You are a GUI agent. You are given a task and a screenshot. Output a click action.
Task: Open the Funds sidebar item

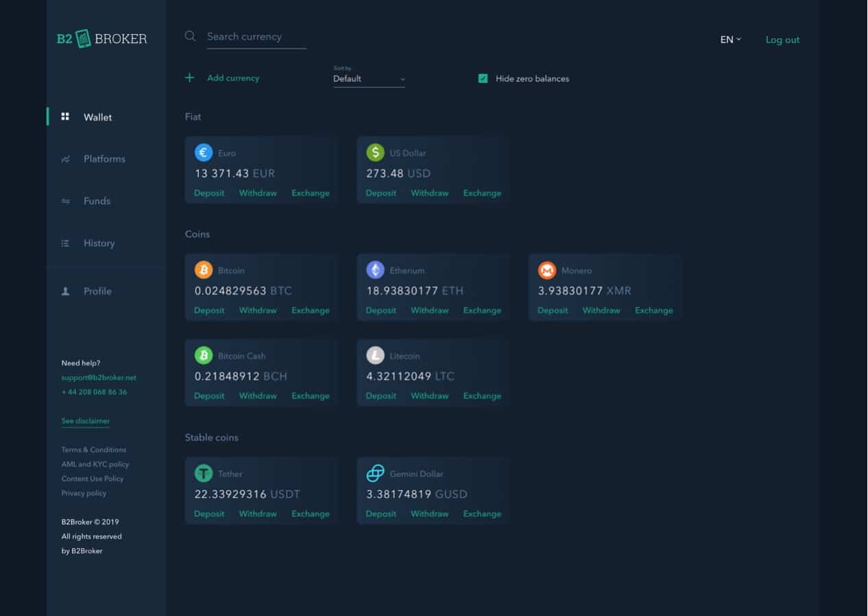pyautogui.click(x=97, y=201)
